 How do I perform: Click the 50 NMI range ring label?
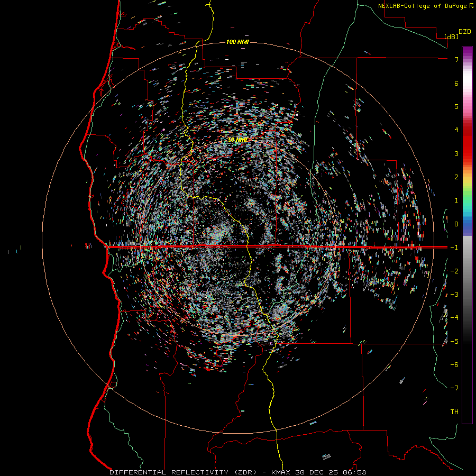237,140
